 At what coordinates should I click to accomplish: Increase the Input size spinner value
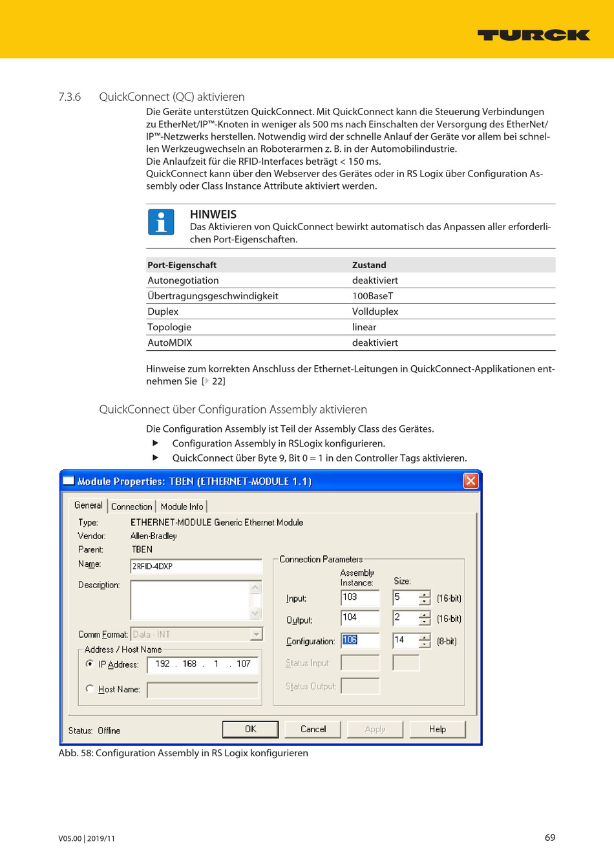tap(424, 595)
